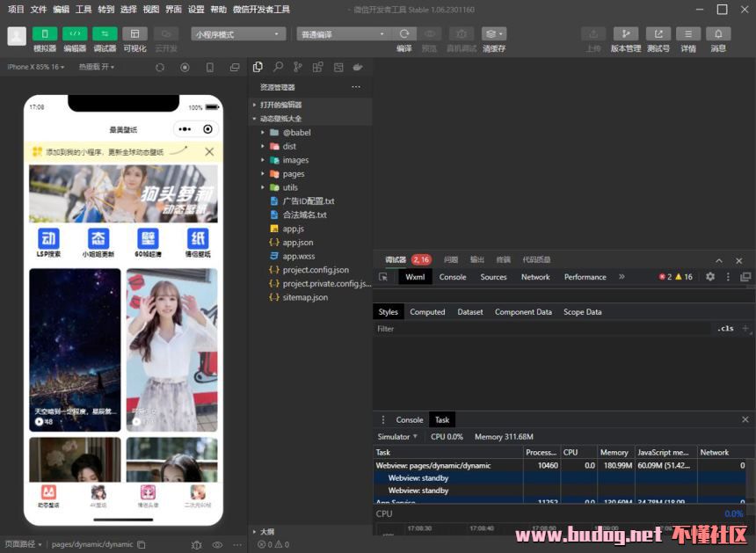
Task: Toggle the 模拟器 simulator panel
Action: click(45, 34)
